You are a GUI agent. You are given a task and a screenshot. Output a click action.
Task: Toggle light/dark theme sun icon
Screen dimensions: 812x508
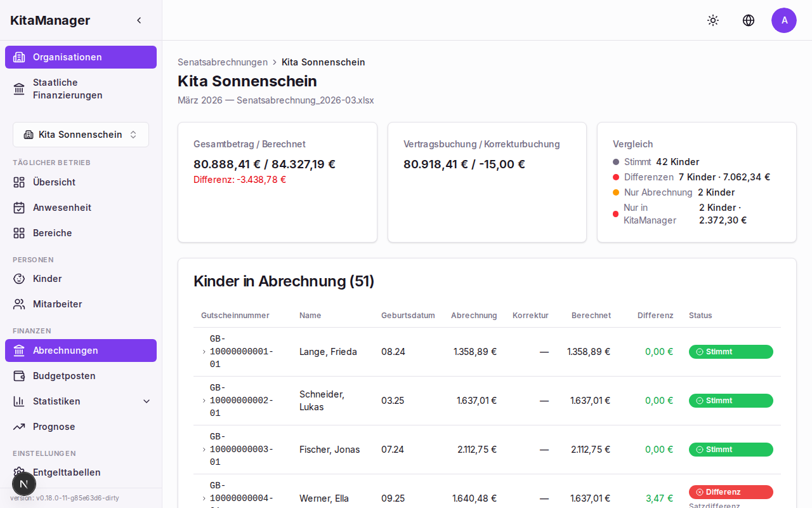point(713,20)
